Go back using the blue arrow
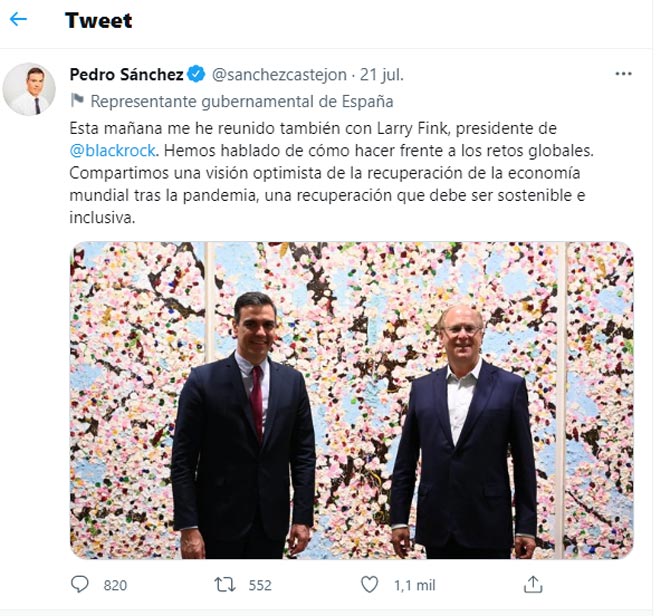 point(18,19)
